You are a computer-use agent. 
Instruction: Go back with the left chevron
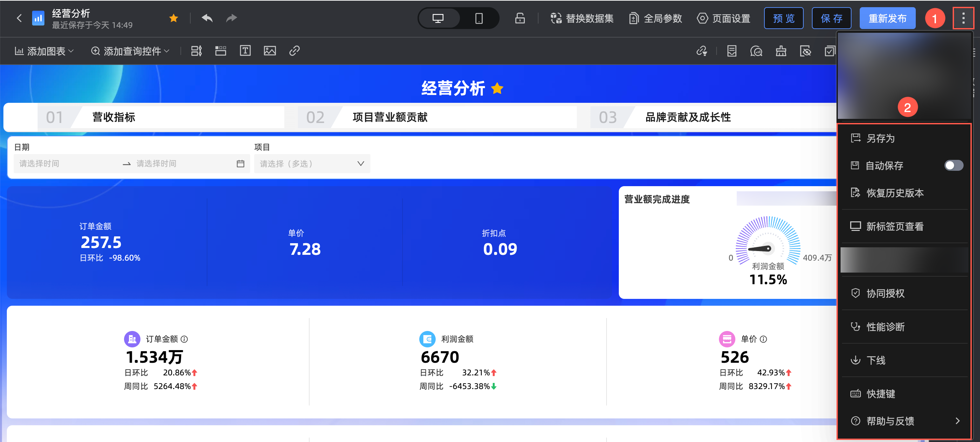click(19, 18)
